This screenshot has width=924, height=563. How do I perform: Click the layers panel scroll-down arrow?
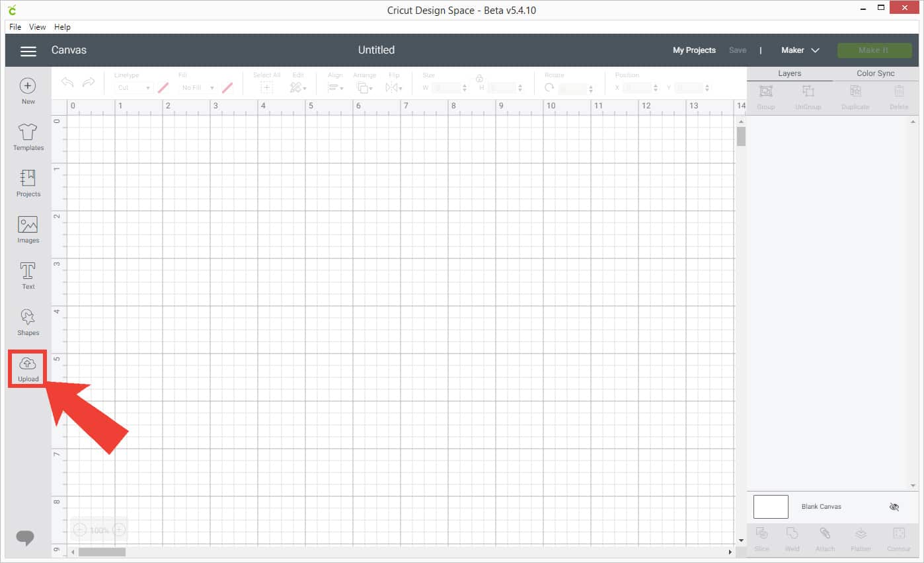click(x=915, y=486)
